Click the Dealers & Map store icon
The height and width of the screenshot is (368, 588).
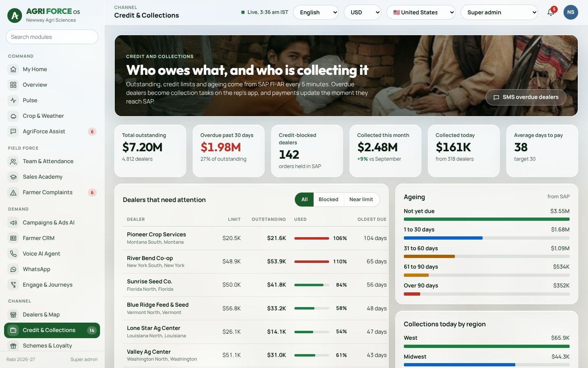(13, 315)
